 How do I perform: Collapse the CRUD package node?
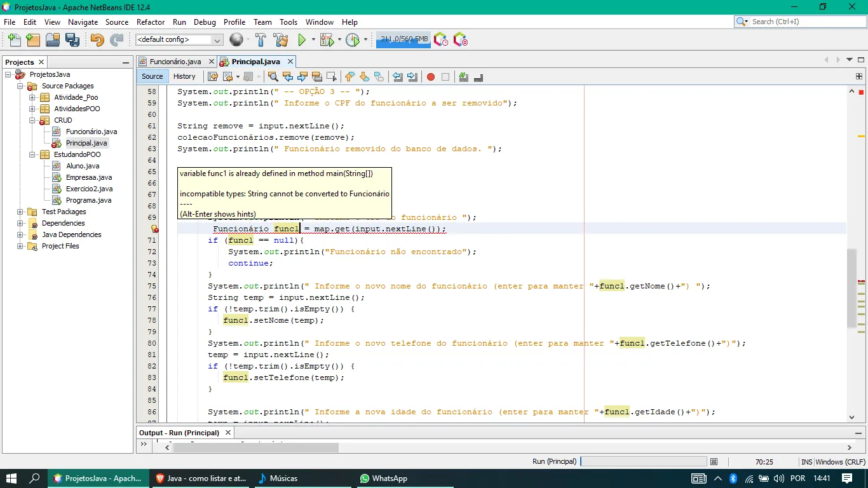point(32,120)
